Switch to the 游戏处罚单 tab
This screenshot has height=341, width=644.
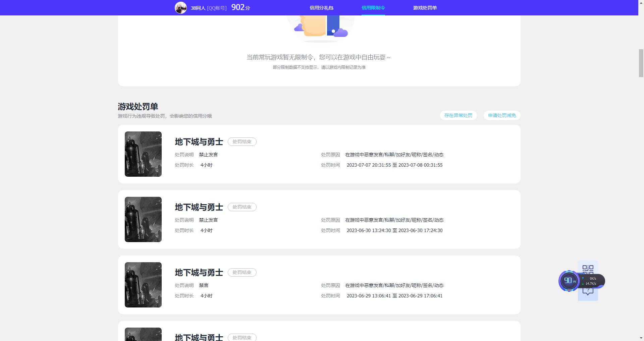click(x=425, y=7)
